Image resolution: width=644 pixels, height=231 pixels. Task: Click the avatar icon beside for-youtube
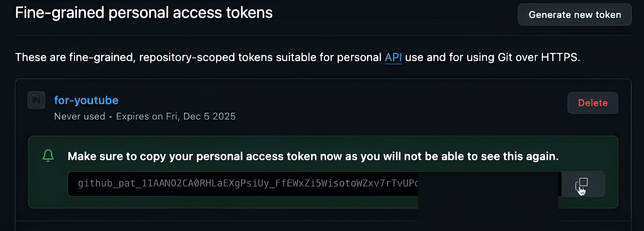tap(36, 100)
